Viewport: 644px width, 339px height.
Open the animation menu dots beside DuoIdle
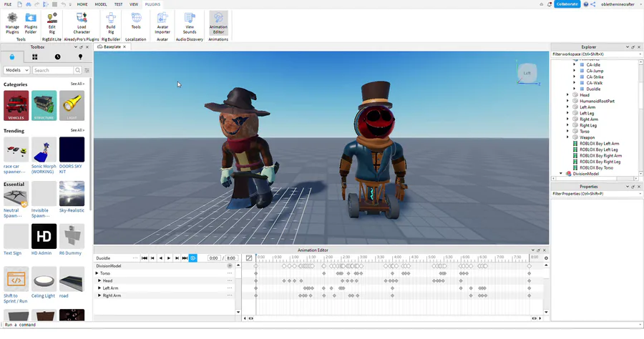[x=135, y=257]
